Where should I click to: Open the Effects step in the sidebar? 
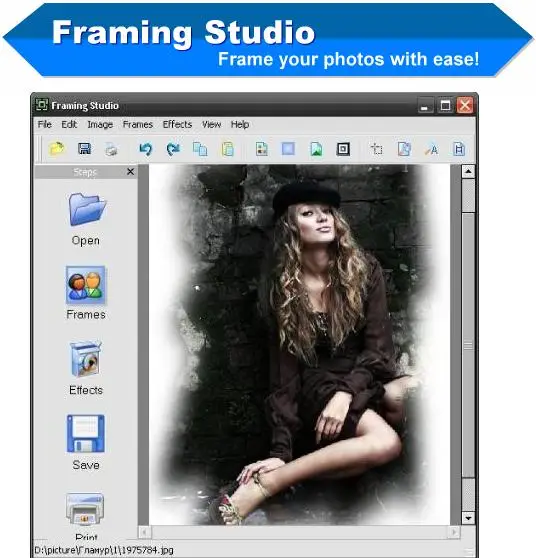pyautogui.click(x=86, y=368)
